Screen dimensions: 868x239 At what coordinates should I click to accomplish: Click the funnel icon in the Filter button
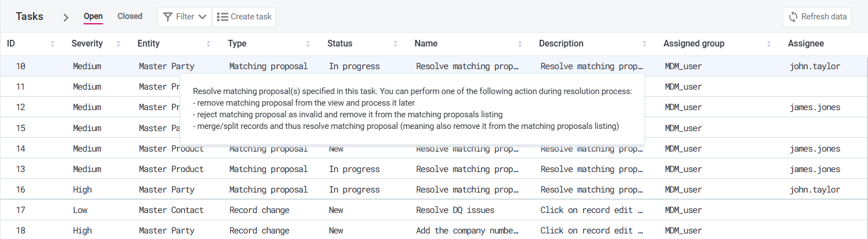168,17
